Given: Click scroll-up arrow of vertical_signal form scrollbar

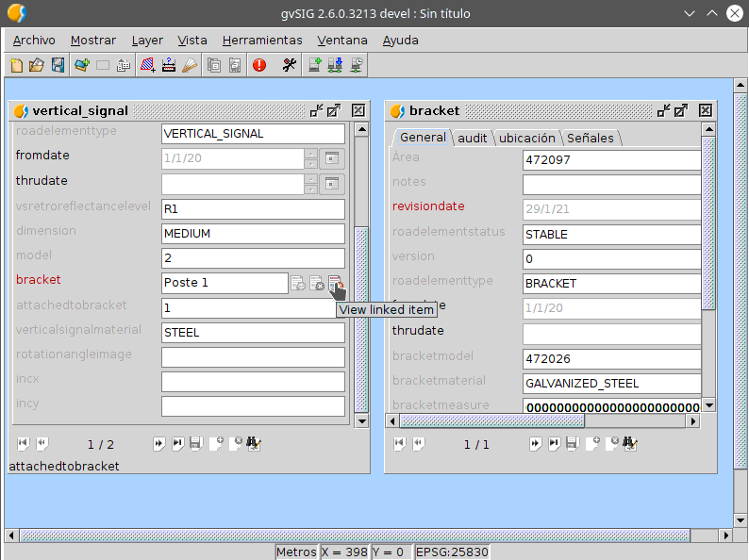Looking at the screenshot, I should [361, 129].
